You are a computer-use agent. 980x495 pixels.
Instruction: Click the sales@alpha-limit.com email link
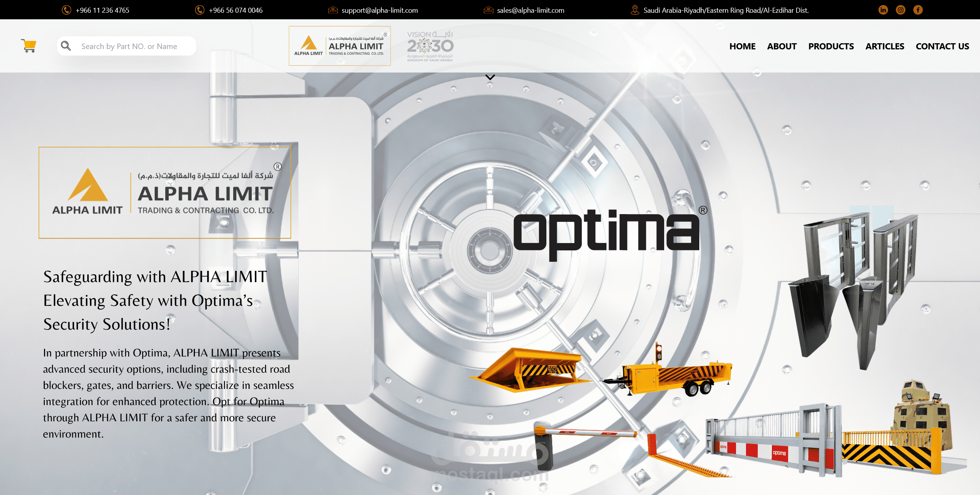531,10
